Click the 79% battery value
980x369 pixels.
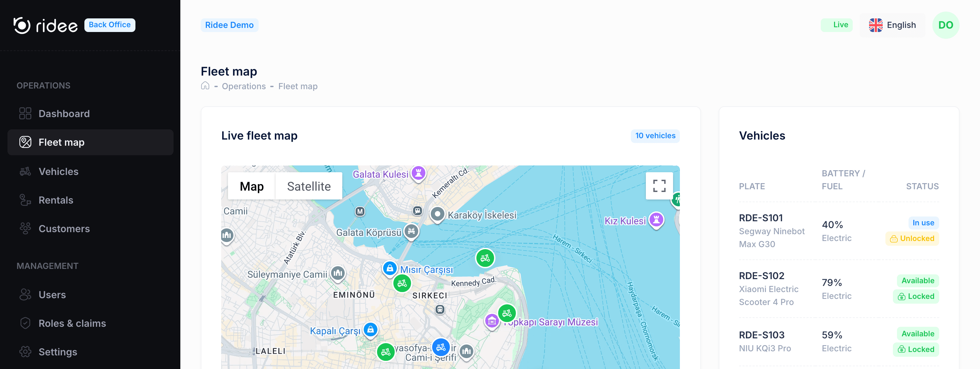[832, 283]
